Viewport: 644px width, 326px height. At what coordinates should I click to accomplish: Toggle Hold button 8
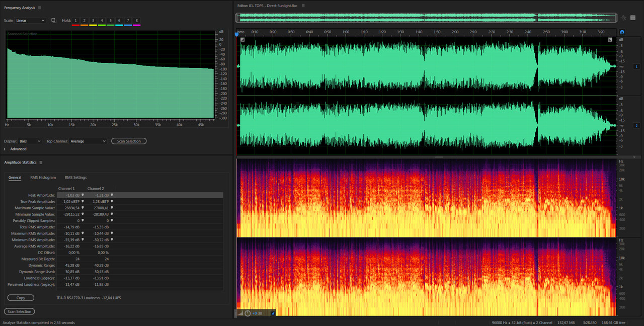pyautogui.click(x=136, y=20)
